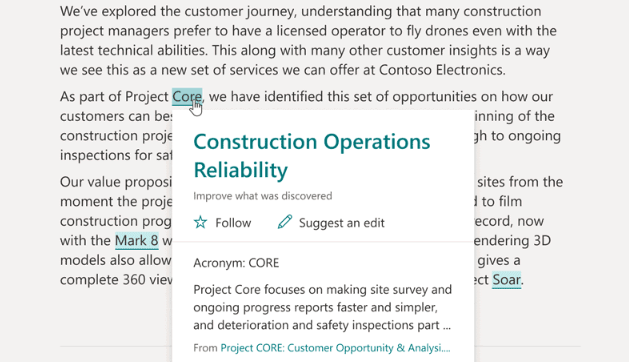Open the Project CORE: Customer Opportunity source link
Image resolution: width=629 pixels, height=362 pixels.
click(x=335, y=348)
